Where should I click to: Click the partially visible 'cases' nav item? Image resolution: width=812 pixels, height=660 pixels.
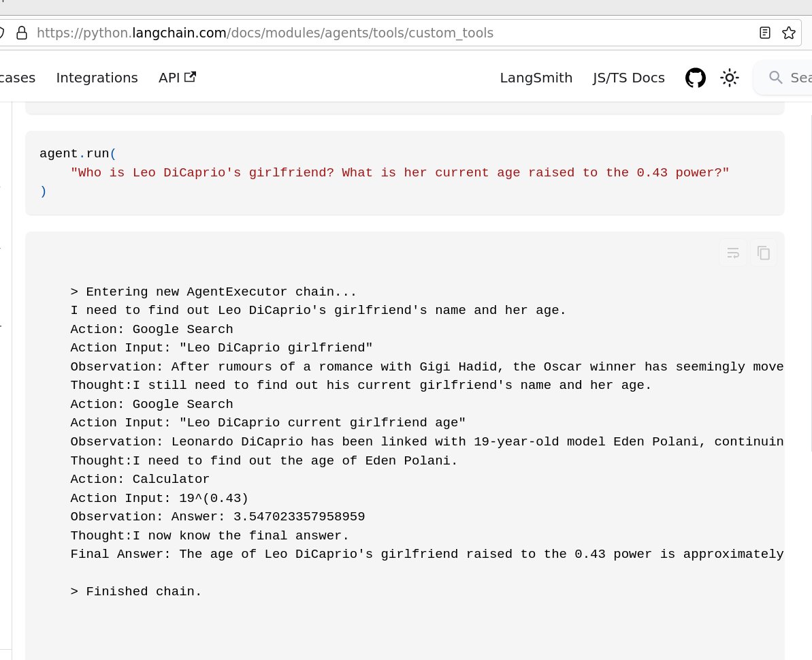18,78
